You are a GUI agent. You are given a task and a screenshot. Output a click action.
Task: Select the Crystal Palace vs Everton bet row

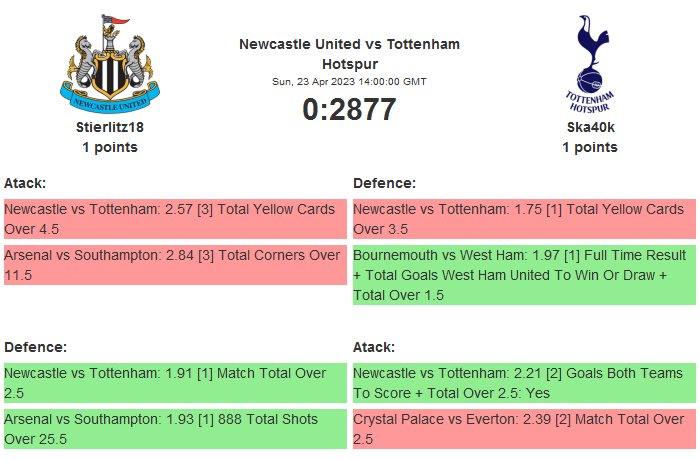[x=524, y=429]
